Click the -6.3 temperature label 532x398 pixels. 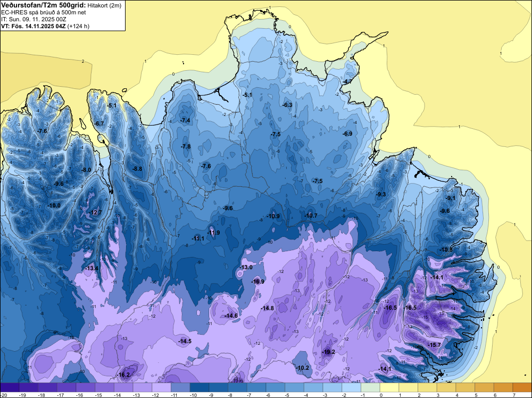287,105
